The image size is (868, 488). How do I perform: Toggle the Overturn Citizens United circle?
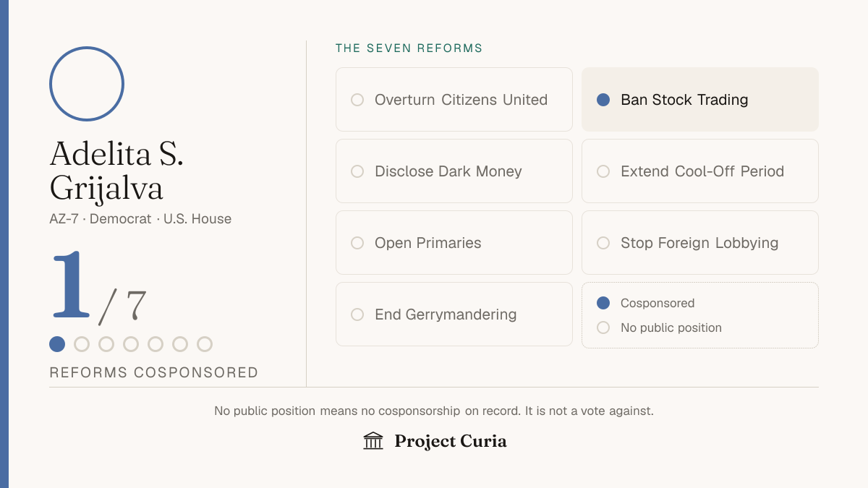[357, 100]
